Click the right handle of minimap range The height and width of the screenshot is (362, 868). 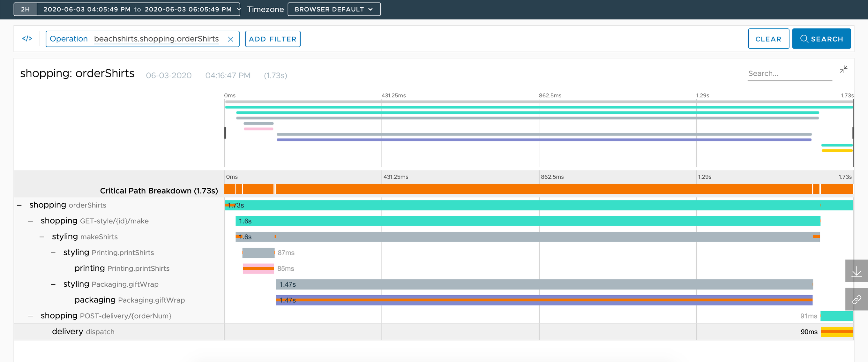coord(853,133)
